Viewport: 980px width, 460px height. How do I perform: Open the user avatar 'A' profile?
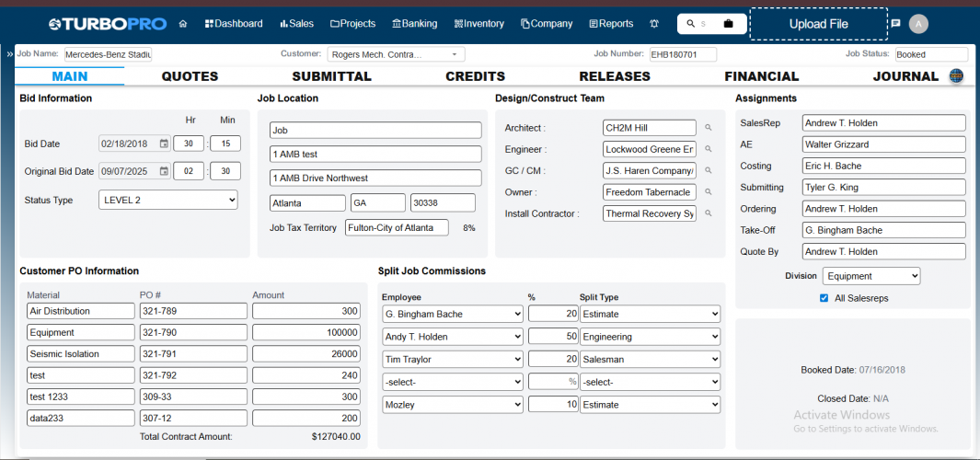click(x=918, y=24)
